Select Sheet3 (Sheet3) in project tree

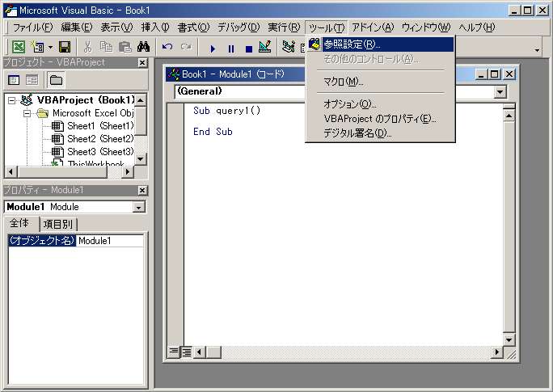pos(100,152)
